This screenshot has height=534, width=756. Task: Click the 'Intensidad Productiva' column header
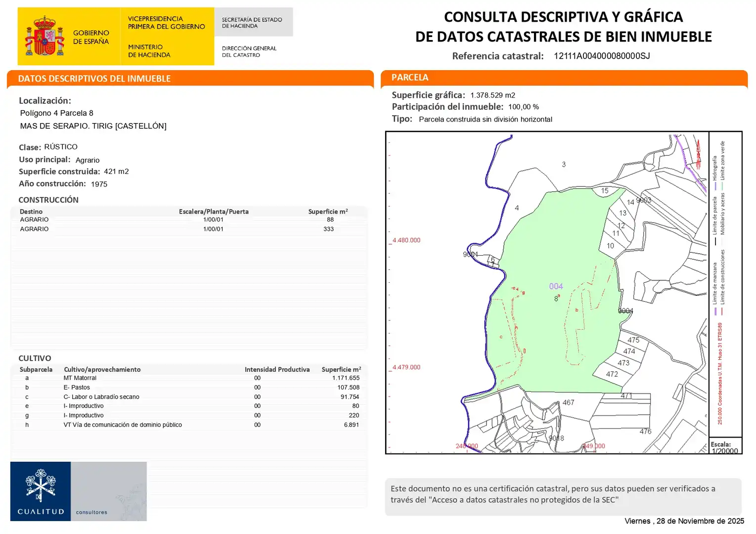tap(277, 369)
